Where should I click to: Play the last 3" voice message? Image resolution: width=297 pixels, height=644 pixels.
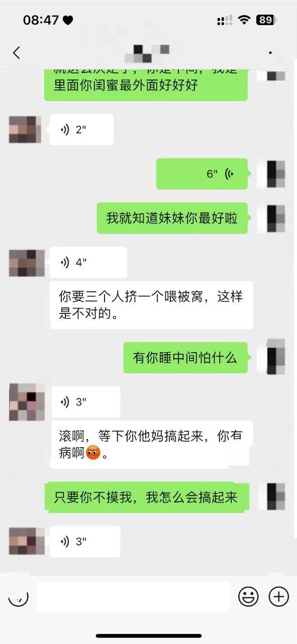(85, 541)
